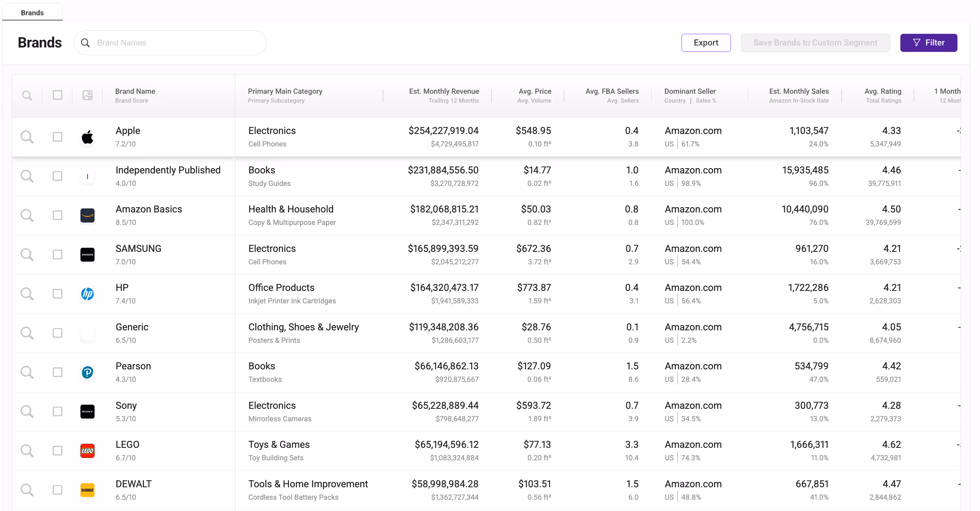Viewport: 980px width, 511px height.
Task: Sort by Dominant Seller column header
Action: 690,91
